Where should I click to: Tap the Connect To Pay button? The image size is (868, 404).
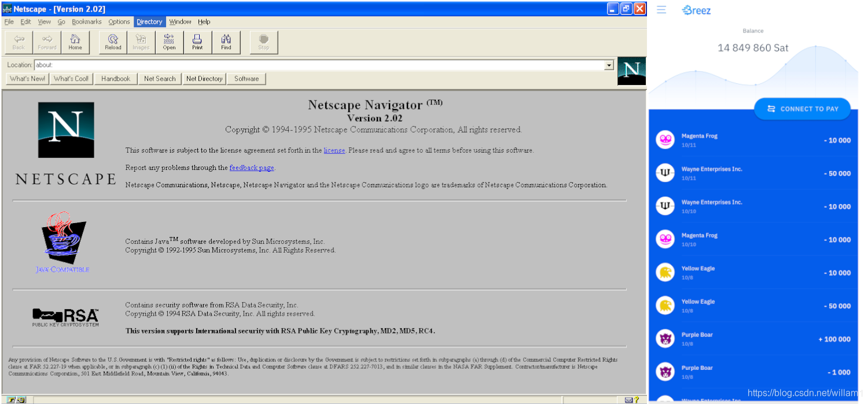pyautogui.click(x=803, y=109)
